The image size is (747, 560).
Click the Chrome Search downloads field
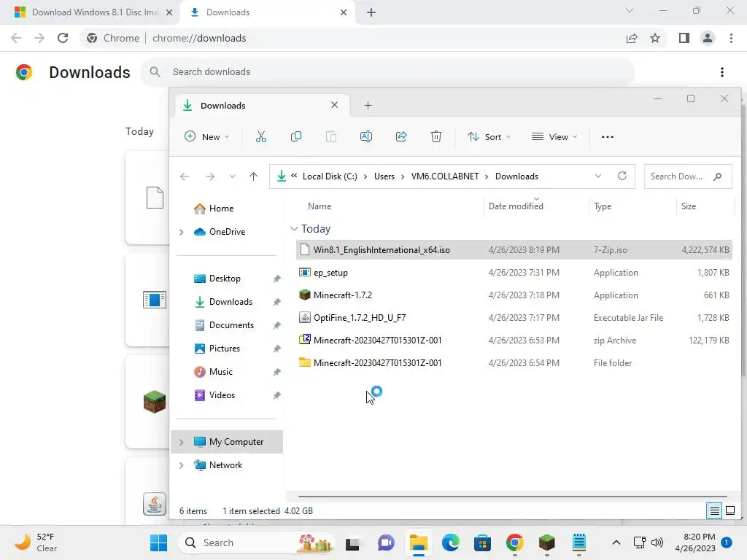pos(387,72)
